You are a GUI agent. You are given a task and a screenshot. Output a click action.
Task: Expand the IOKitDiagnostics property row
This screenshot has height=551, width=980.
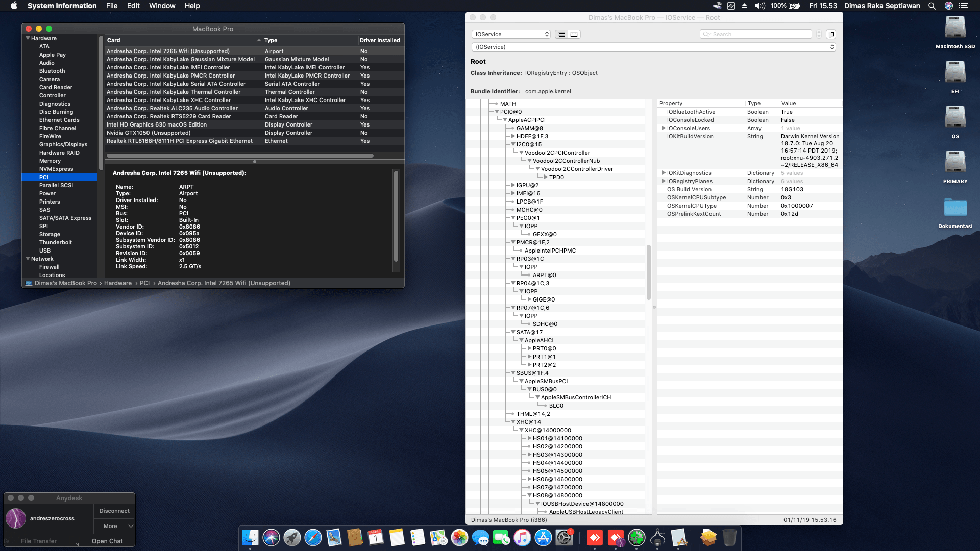point(664,173)
